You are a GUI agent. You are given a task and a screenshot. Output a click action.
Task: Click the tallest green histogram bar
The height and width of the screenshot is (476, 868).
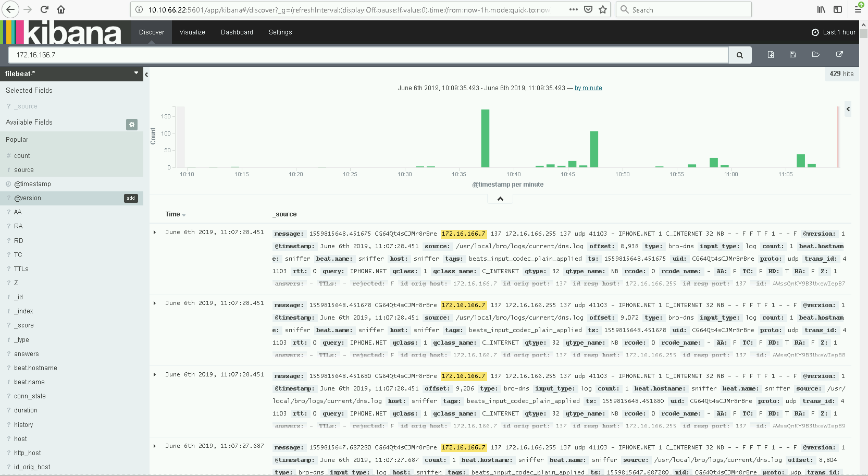click(485, 138)
